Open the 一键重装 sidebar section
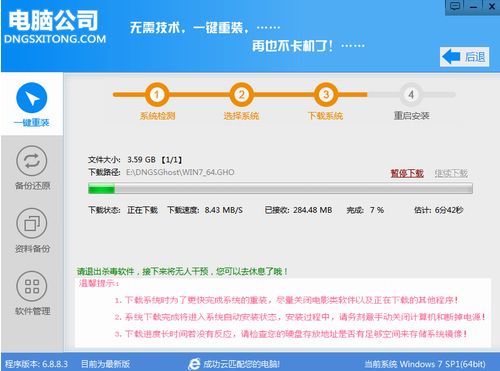Image resolution: width=500 pixels, height=371 pixels. (x=32, y=105)
